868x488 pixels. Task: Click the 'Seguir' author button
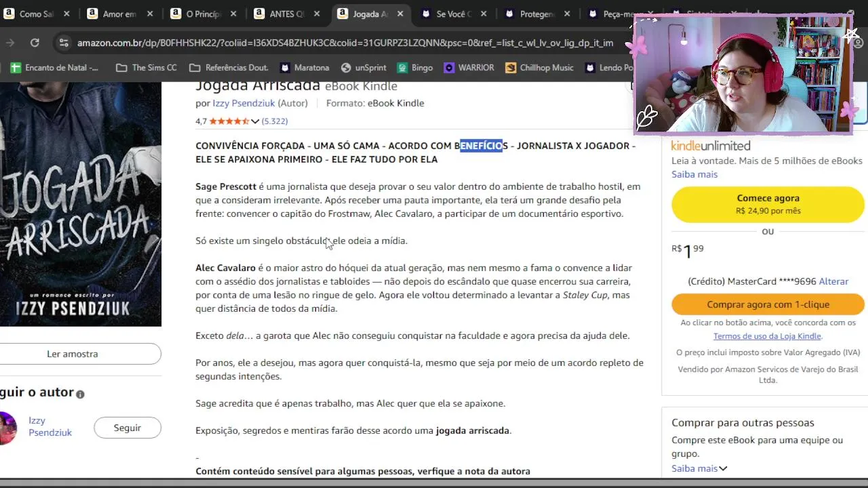click(127, 428)
